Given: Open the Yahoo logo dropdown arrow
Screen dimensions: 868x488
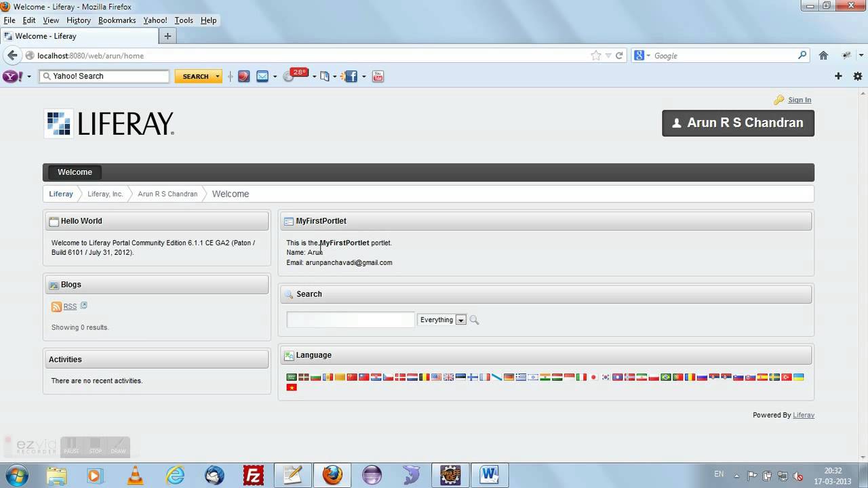Looking at the screenshot, I should (x=28, y=77).
